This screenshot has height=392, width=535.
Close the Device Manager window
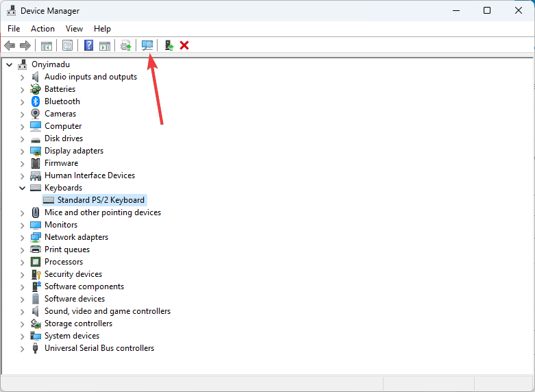point(519,10)
